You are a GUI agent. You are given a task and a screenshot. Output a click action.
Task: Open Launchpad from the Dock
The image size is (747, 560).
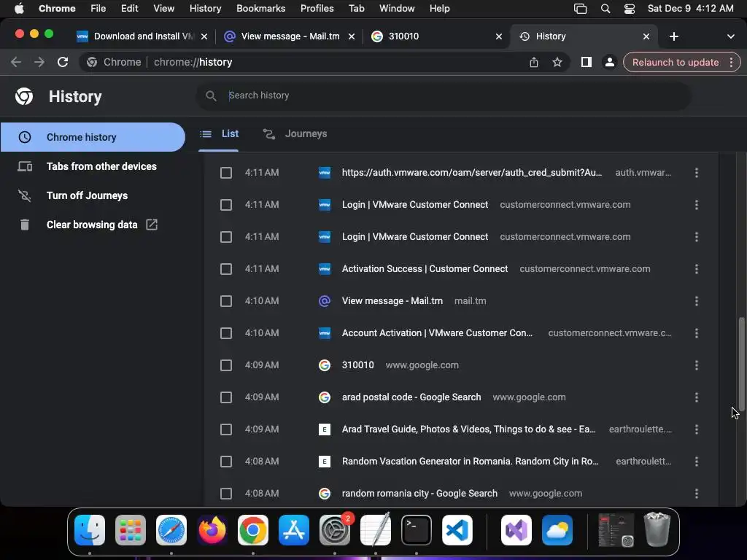(x=131, y=530)
